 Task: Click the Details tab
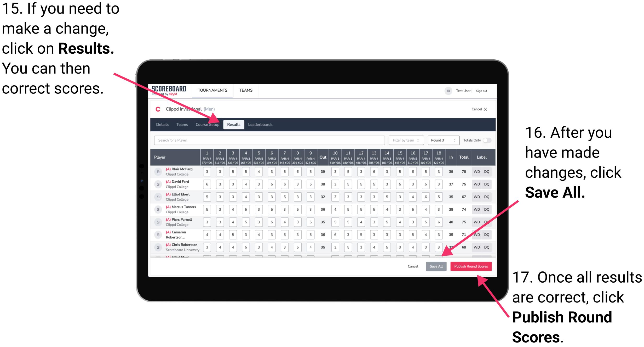[x=163, y=124]
